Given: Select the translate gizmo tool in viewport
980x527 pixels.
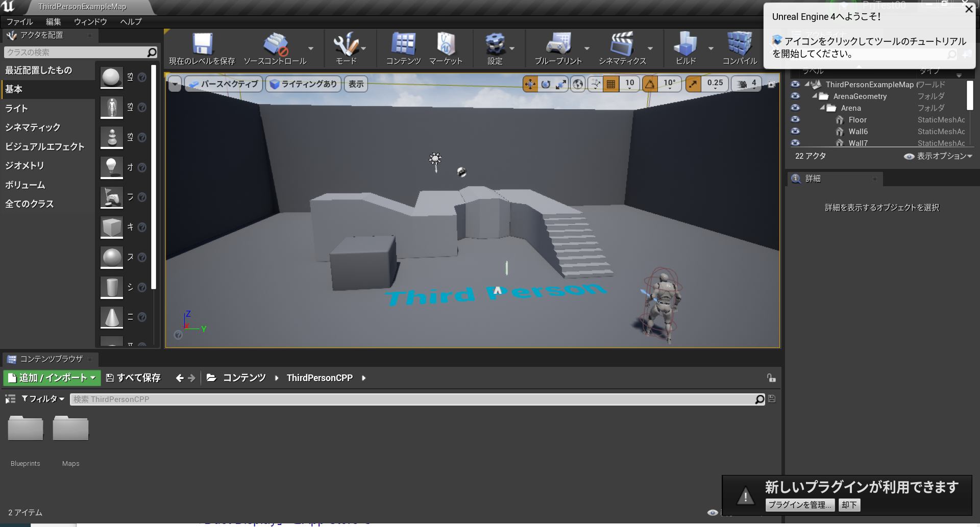Looking at the screenshot, I should coord(530,84).
